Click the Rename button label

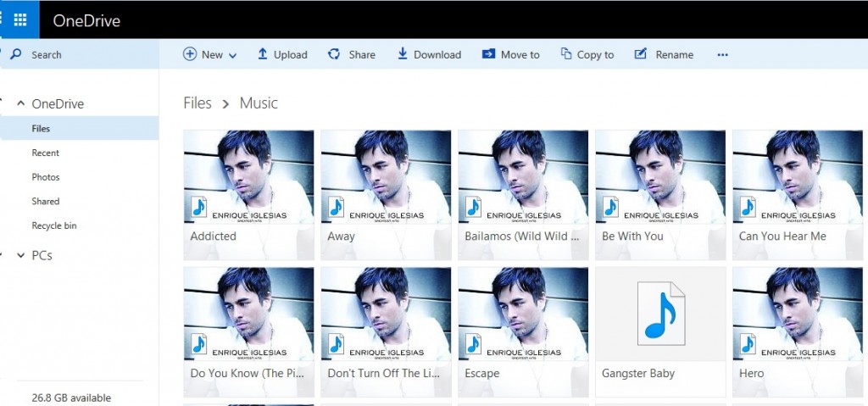675,54
